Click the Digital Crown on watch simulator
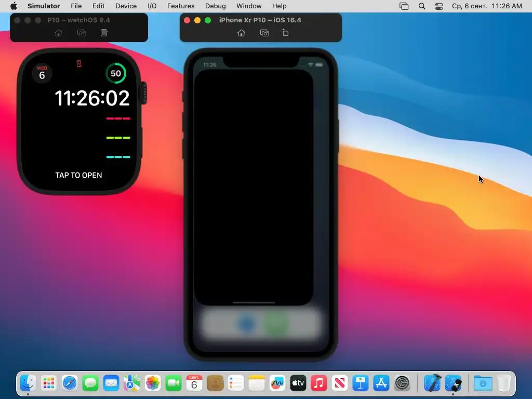 point(144,93)
